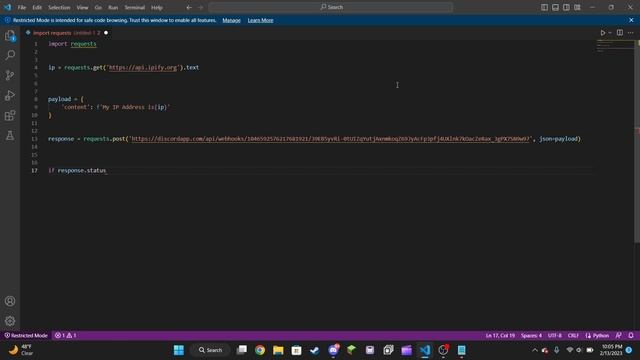Place cursor after 'response.status' on line 17
The height and width of the screenshot is (360, 640).
[107, 171]
